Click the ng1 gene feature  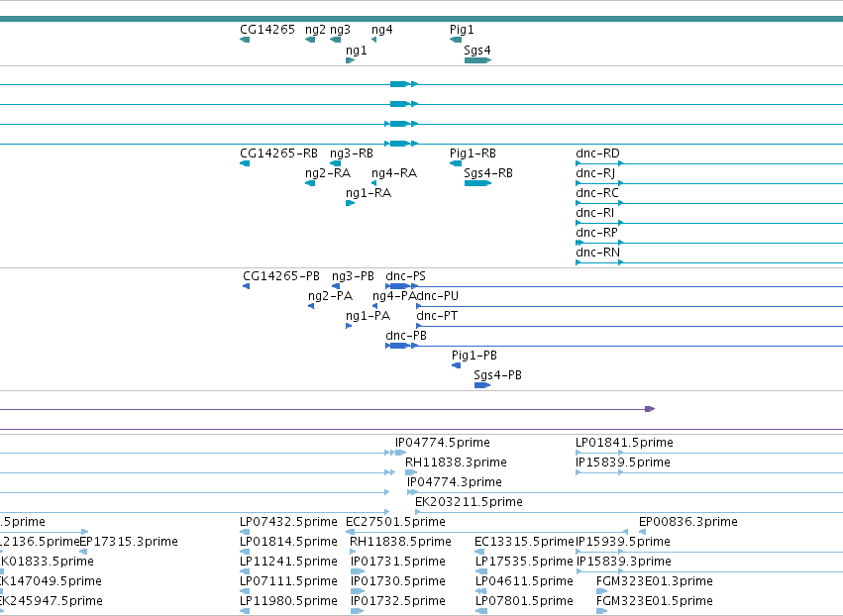(x=350, y=60)
